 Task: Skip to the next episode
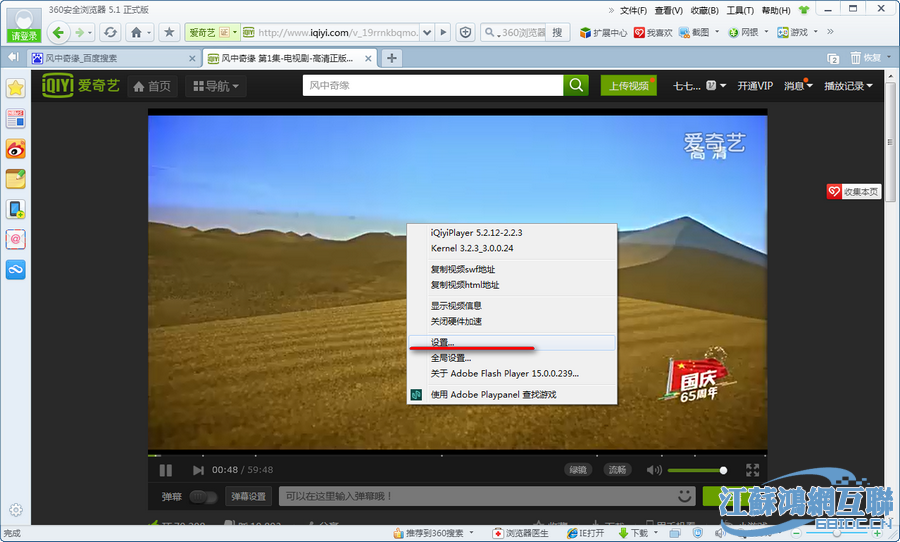[198, 470]
